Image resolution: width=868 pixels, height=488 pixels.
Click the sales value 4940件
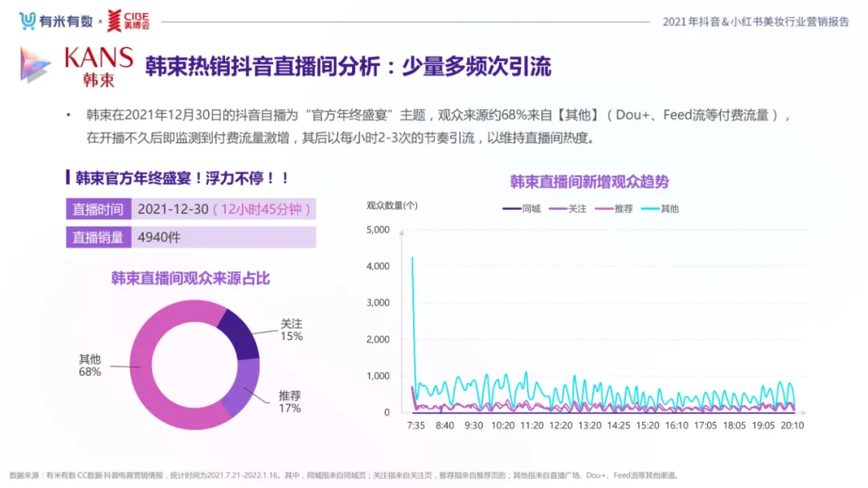tap(159, 237)
